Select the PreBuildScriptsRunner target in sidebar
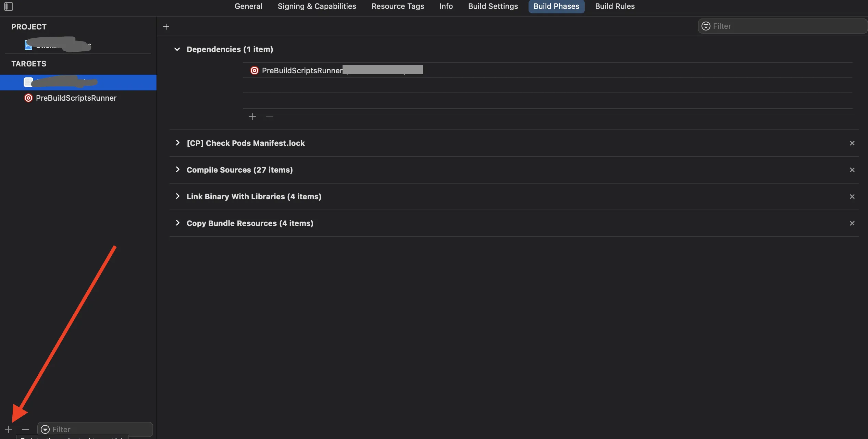Image resolution: width=868 pixels, height=439 pixels. tap(76, 98)
